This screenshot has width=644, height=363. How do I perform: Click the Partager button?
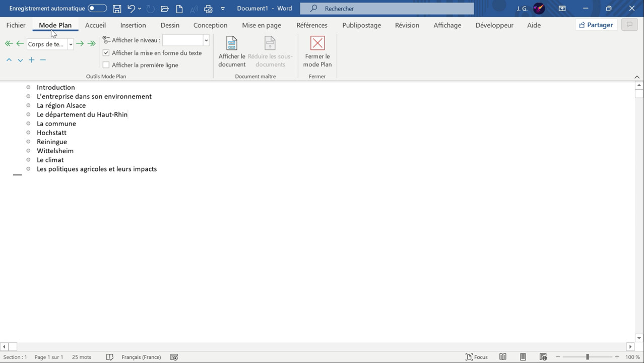596,25
